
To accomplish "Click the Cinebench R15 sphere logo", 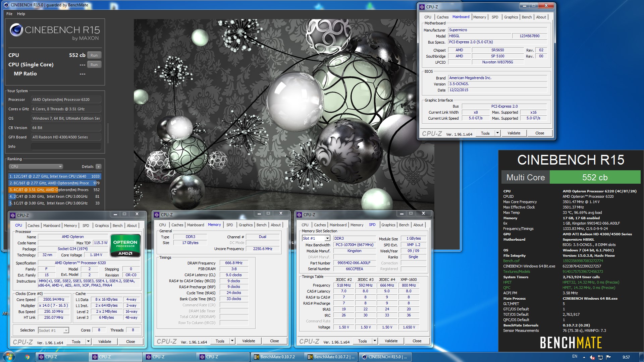I will (x=16, y=30).
